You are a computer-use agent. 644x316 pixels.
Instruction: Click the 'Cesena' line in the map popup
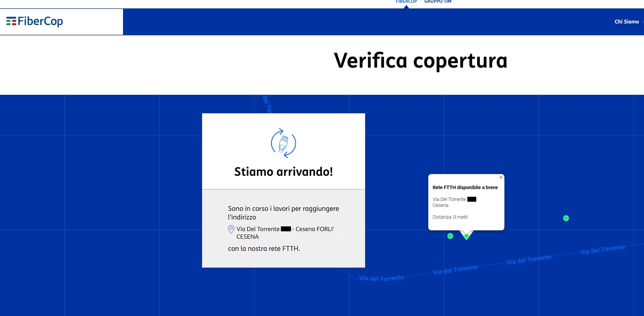[440, 205]
